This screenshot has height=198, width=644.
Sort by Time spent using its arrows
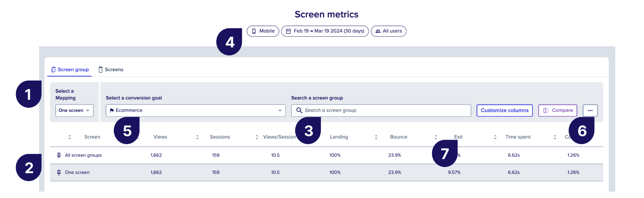(495, 137)
